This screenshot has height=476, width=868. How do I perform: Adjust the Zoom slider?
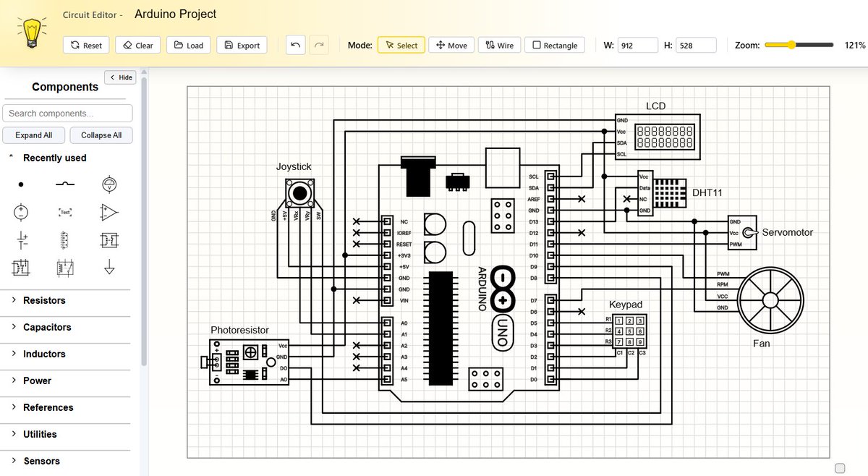click(x=799, y=45)
